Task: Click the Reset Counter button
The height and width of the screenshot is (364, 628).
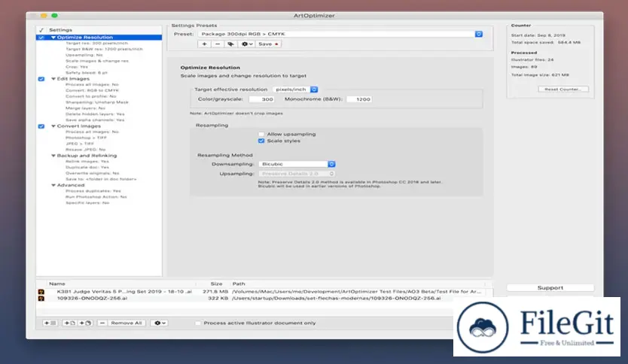Action: 563,89
